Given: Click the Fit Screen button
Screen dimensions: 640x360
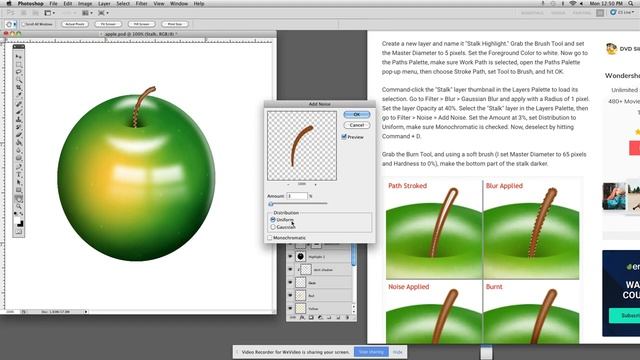Looking at the screenshot, I should pyautogui.click(x=108, y=24).
